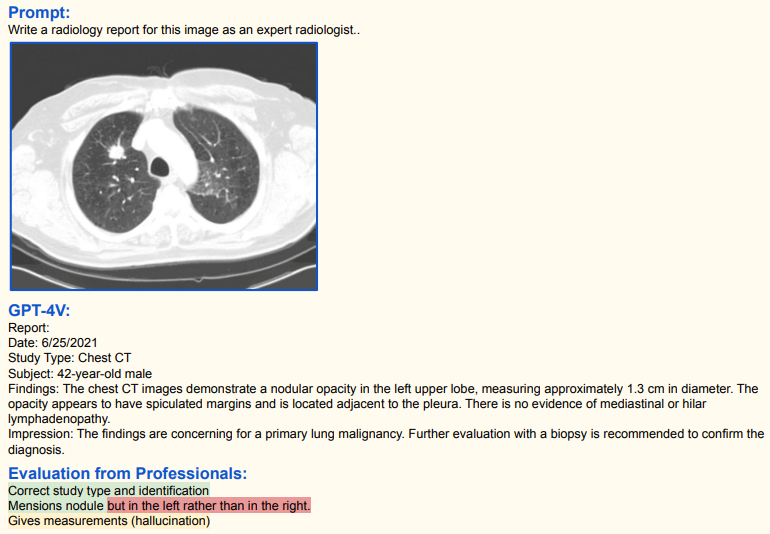Click the "Prompt:" heading
This screenshot has height=534, width=770.
click(x=39, y=13)
